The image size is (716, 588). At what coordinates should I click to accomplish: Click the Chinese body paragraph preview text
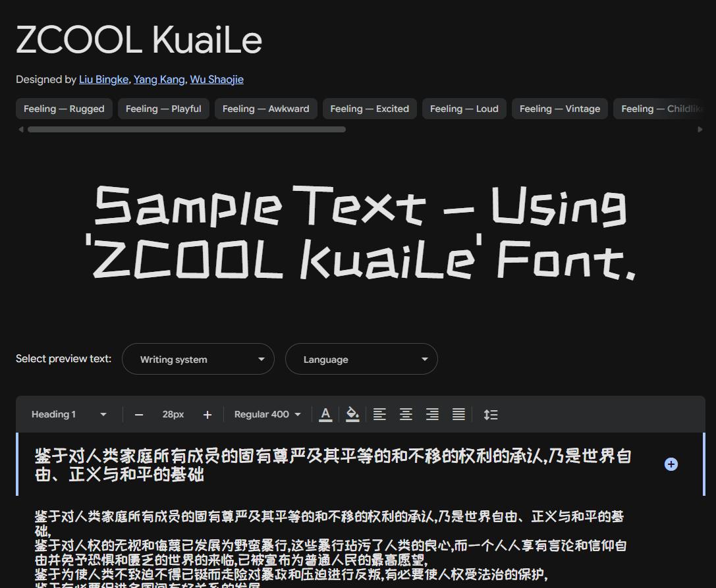[331, 548]
